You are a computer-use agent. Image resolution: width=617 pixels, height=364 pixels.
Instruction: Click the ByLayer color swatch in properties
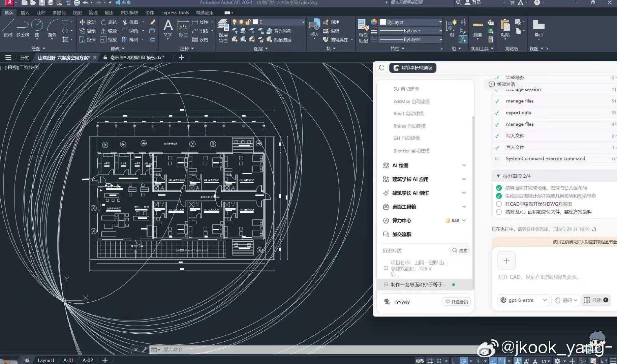(x=383, y=22)
